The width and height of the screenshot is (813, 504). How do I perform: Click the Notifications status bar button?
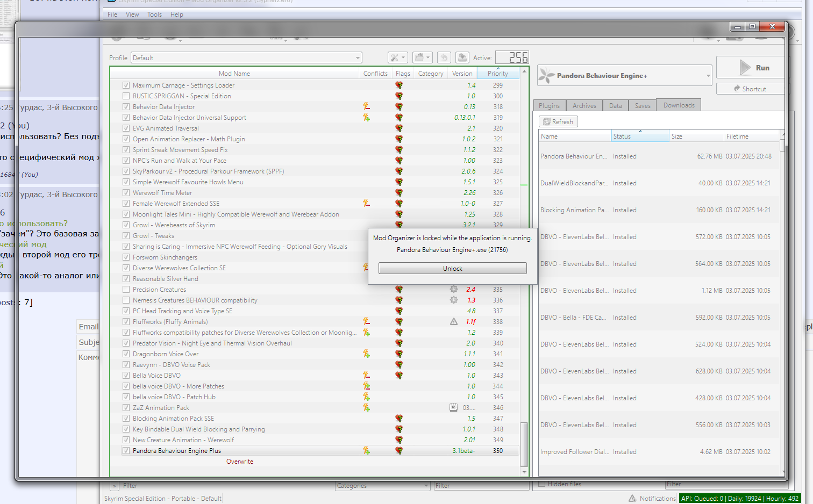(652, 499)
